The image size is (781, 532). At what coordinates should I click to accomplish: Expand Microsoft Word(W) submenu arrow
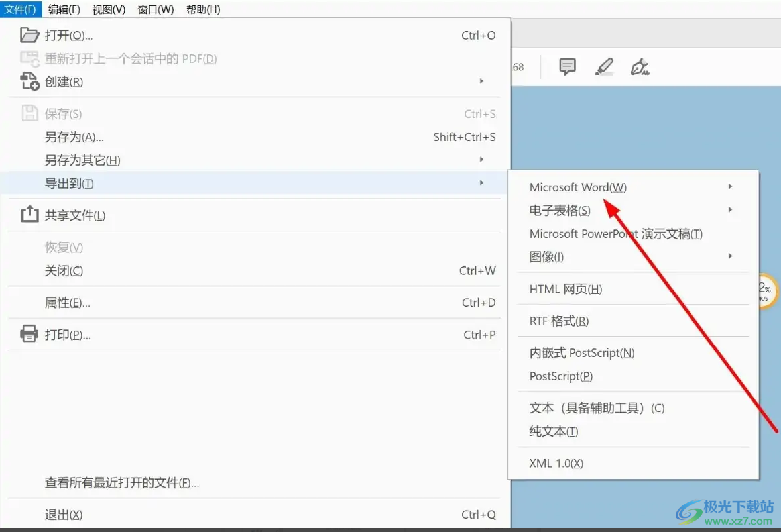click(730, 187)
